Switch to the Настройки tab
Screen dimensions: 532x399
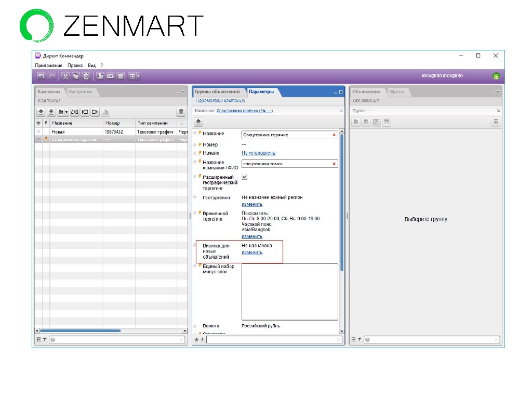(x=80, y=91)
